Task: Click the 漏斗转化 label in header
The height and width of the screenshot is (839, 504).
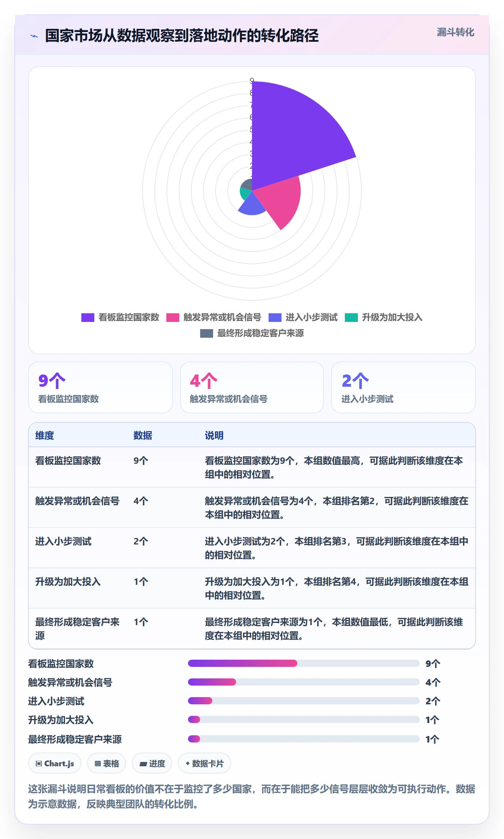Action: pos(455,32)
